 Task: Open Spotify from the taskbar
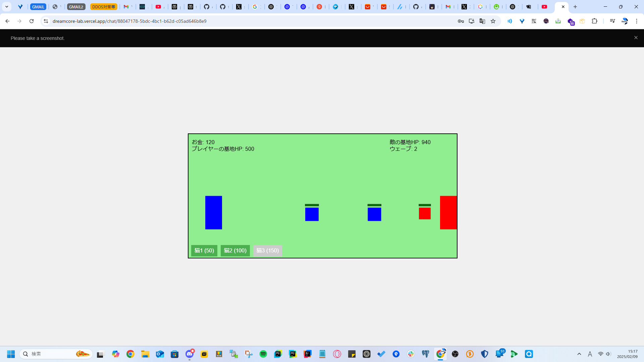263,354
